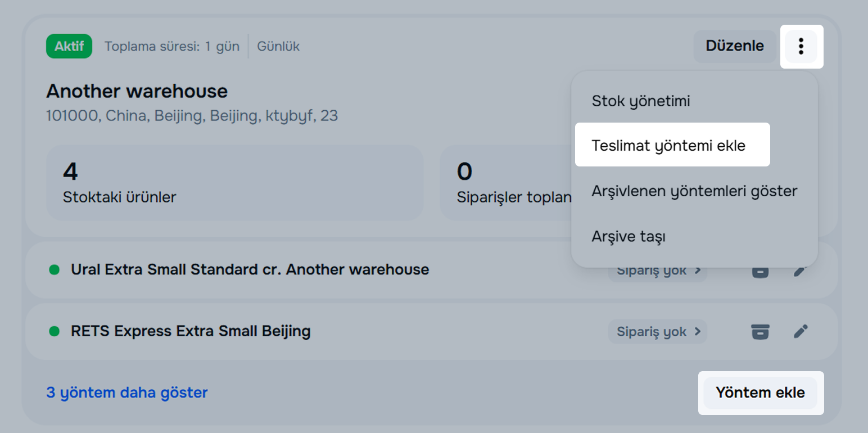Choose Teslimat yöntemi ekle menu item

click(668, 146)
